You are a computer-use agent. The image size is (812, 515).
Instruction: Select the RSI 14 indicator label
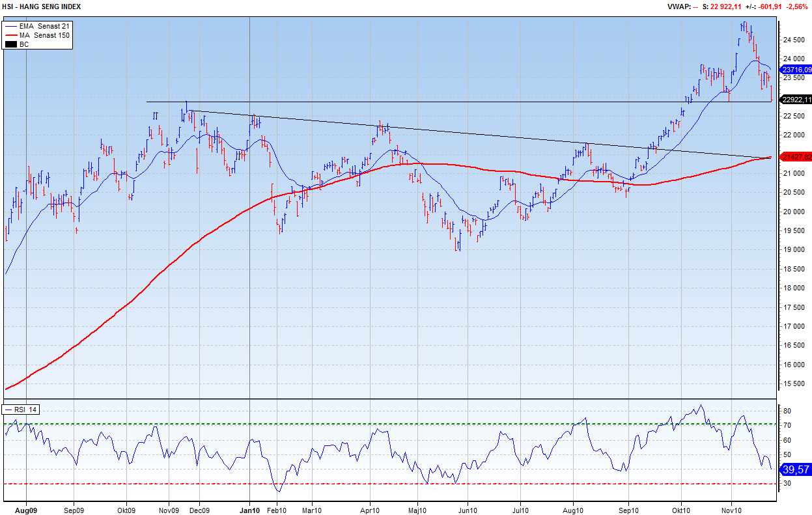[27, 410]
